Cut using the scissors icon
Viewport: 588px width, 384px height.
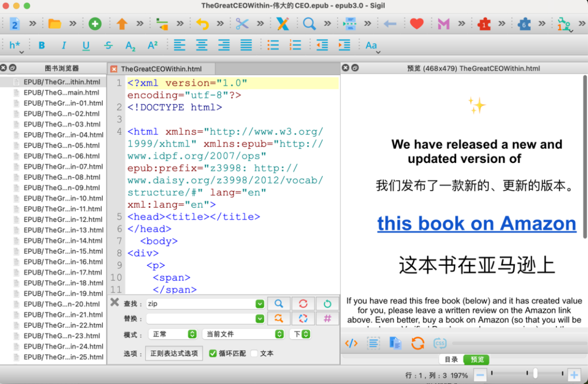(x=242, y=24)
